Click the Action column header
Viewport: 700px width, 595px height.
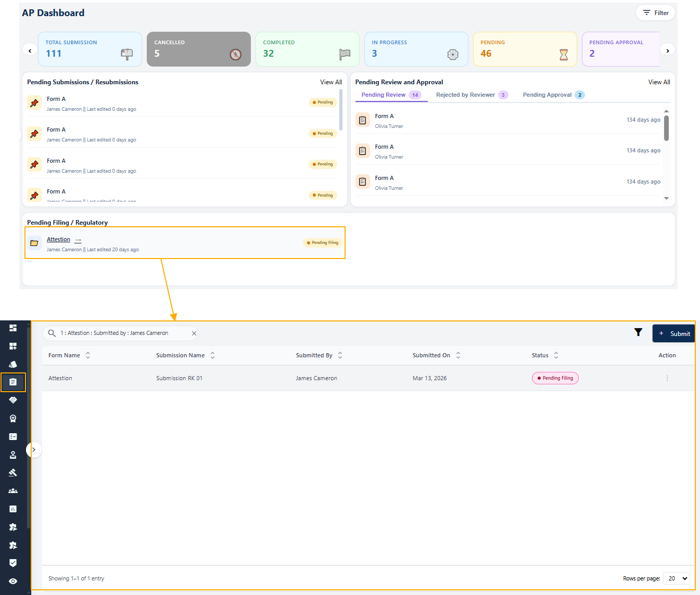[x=667, y=355]
